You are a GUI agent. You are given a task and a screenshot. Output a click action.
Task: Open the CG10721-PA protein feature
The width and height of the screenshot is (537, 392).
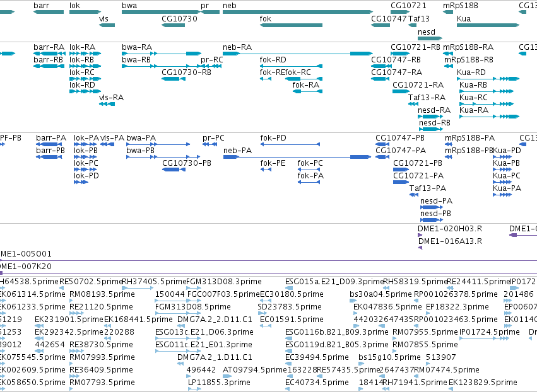(x=401, y=182)
